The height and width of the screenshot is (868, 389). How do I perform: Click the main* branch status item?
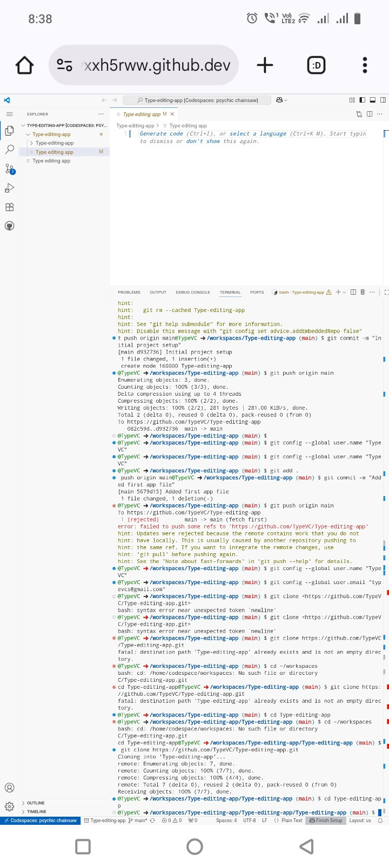138,820
